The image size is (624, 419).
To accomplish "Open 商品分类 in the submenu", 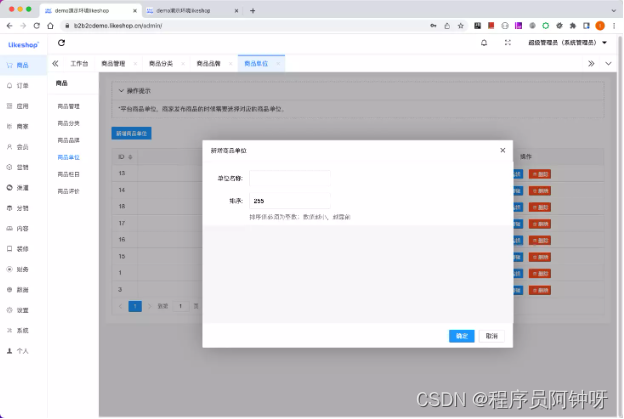I will point(68,124).
